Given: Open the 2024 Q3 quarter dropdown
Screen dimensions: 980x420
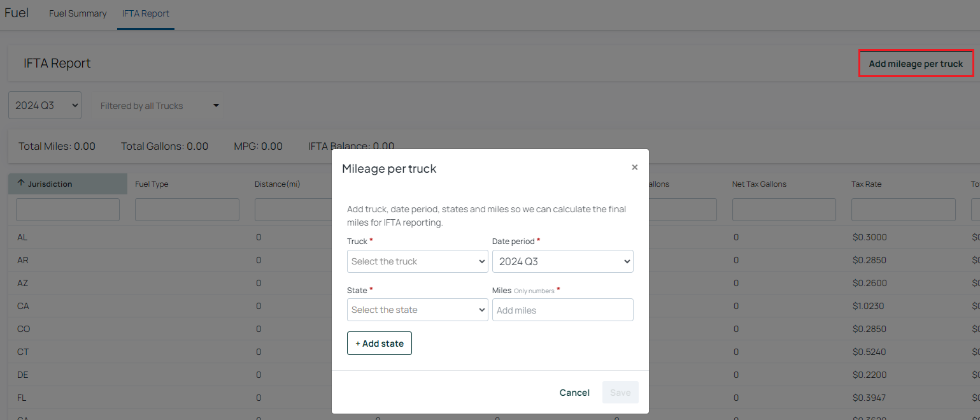Looking at the screenshot, I should pyautogui.click(x=45, y=105).
